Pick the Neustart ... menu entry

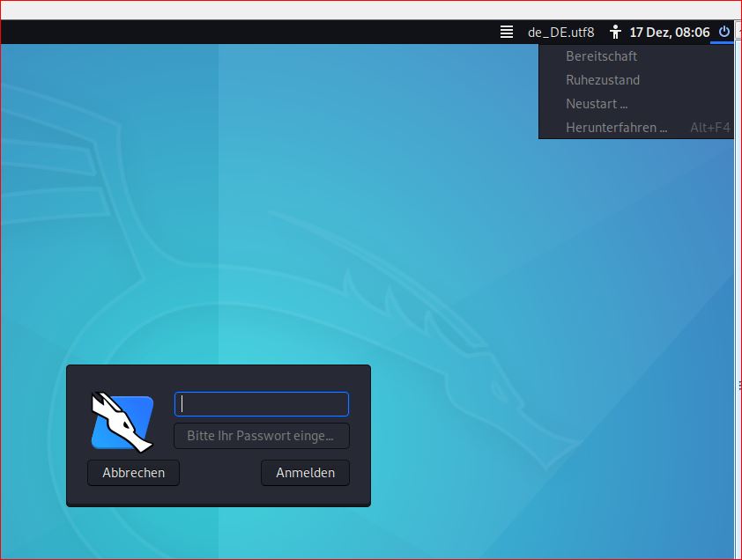pos(597,103)
